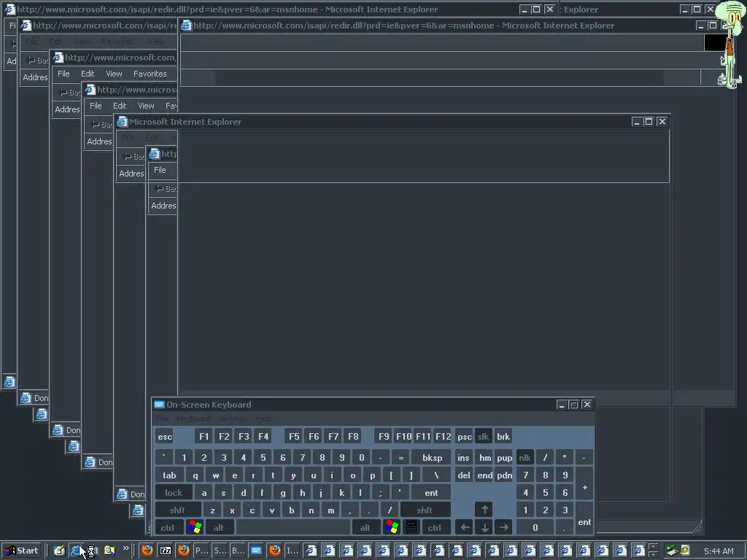Click the down arrow key
This screenshot has width=747, height=560.
click(x=484, y=527)
